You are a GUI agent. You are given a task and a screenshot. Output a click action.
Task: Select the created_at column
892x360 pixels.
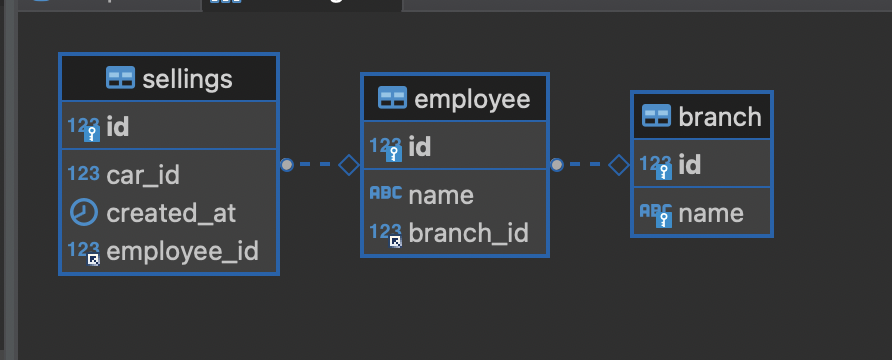169,213
